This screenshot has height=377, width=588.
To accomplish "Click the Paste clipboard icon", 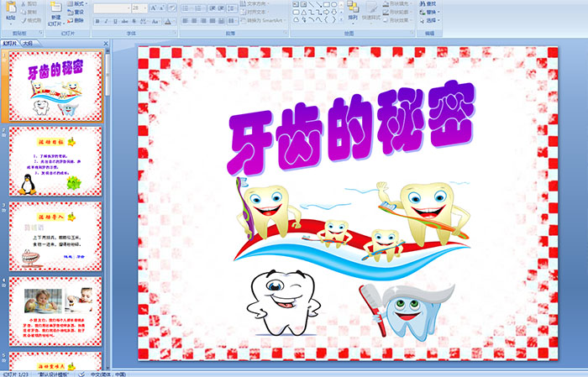I will (11, 8).
